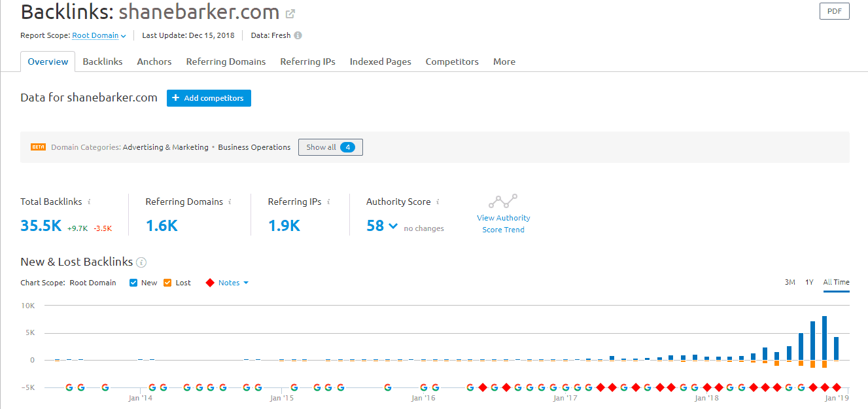Expand the Authority Score 58 chevron
This screenshot has height=409, width=868.
coord(392,226)
